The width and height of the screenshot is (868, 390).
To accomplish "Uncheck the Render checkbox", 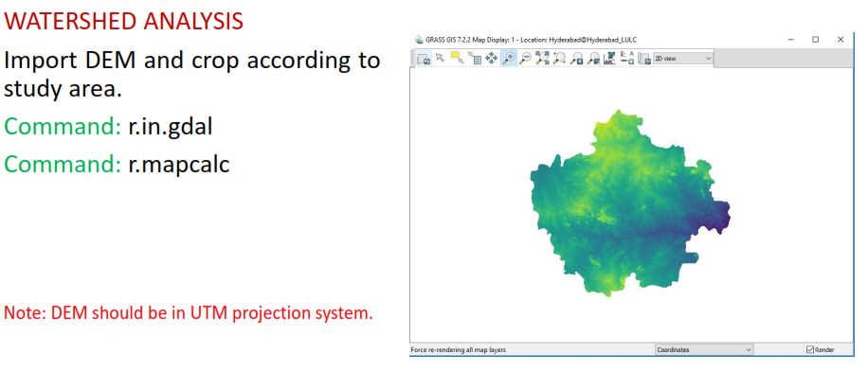I will pyautogui.click(x=810, y=350).
